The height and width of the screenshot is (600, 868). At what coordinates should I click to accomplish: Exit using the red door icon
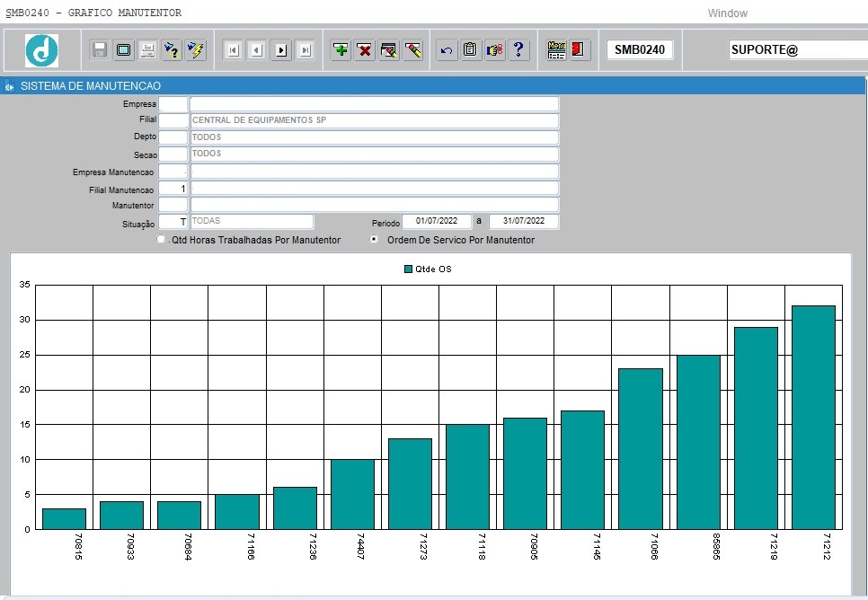point(579,49)
